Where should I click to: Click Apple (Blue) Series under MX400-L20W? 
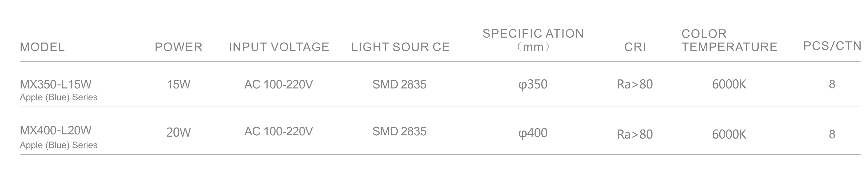coord(59,145)
